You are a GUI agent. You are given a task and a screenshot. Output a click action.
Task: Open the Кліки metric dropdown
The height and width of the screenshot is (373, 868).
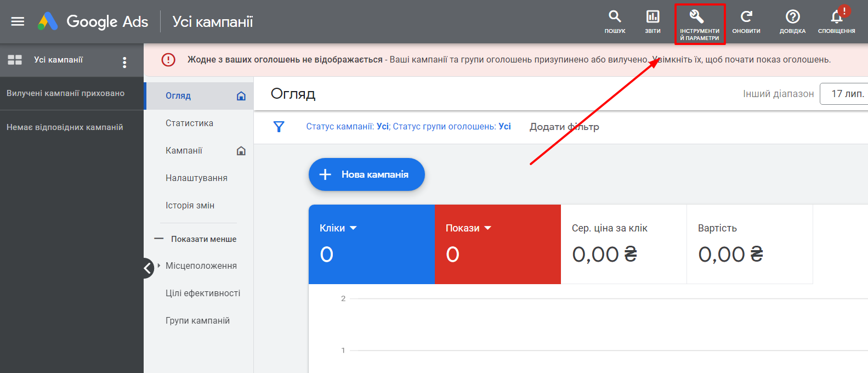click(x=338, y=228)
